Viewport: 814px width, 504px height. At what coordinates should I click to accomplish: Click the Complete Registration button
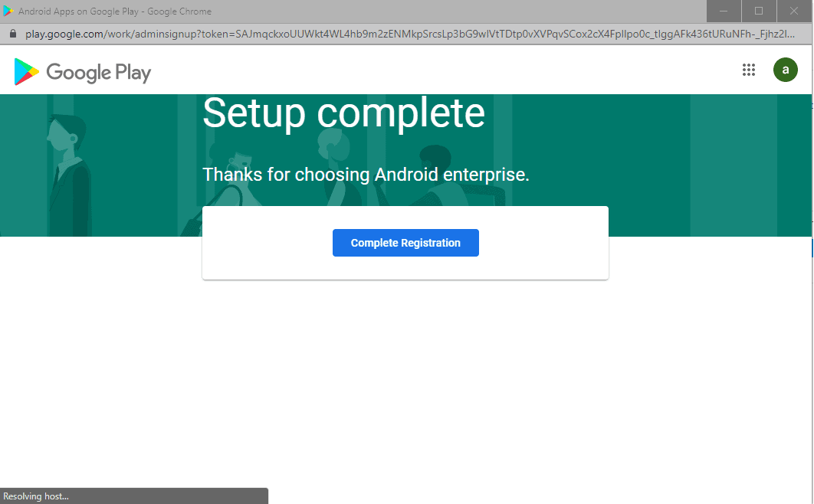click(x=405, y=243)
